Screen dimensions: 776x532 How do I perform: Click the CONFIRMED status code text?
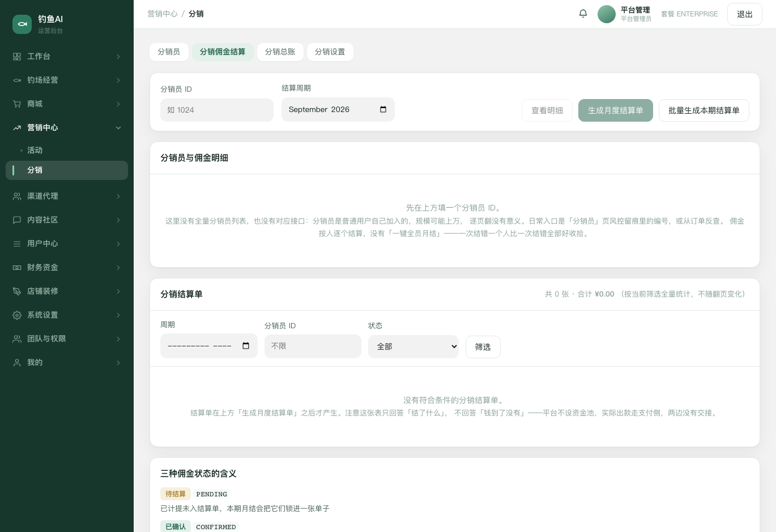tap(216, 527)
